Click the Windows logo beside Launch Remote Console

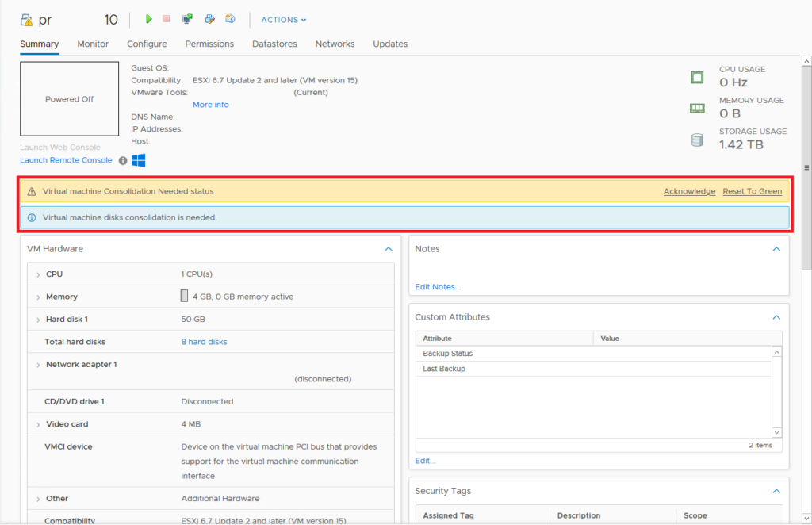point(138,160)
